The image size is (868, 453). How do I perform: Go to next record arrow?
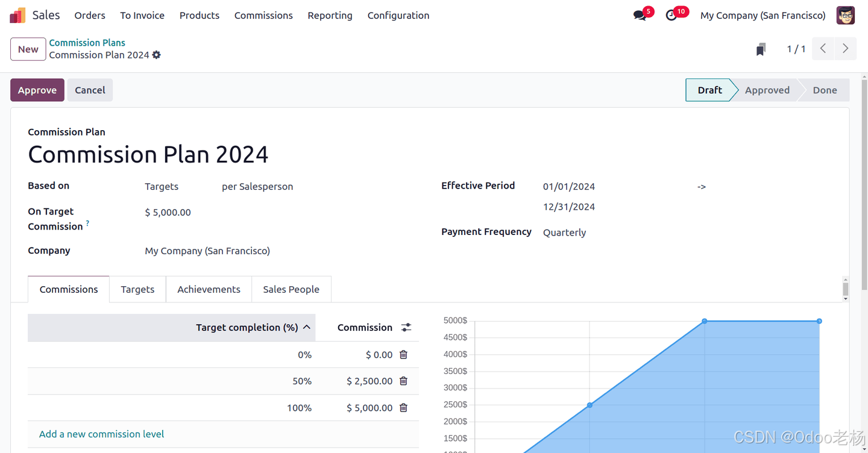tap(845, 49)
